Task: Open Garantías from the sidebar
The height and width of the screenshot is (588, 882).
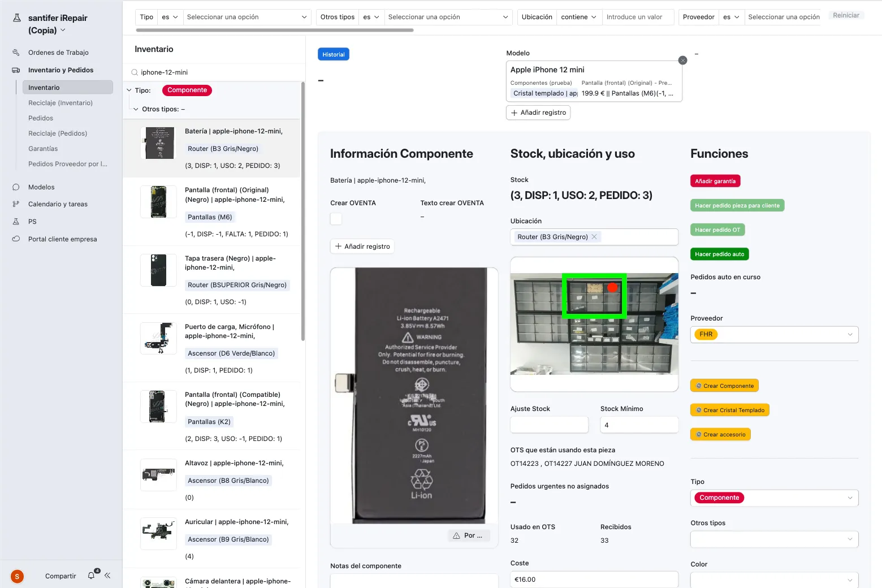Action: (x=42, y=148)
